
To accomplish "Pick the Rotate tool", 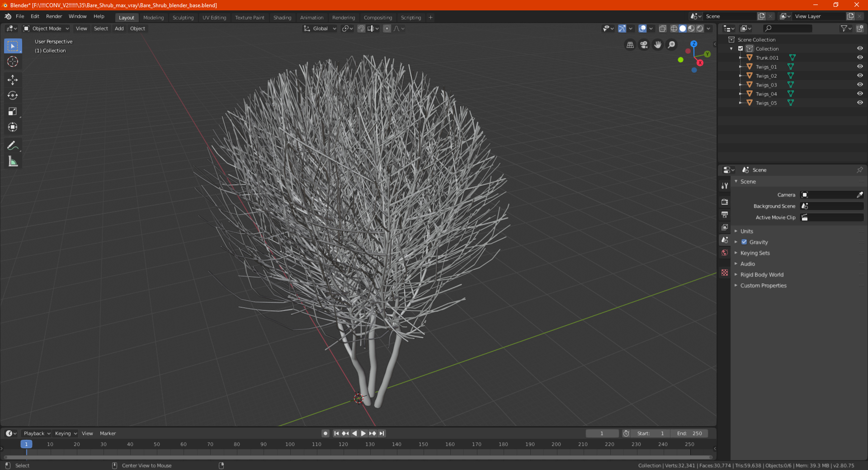I will [x=13, y=95].
